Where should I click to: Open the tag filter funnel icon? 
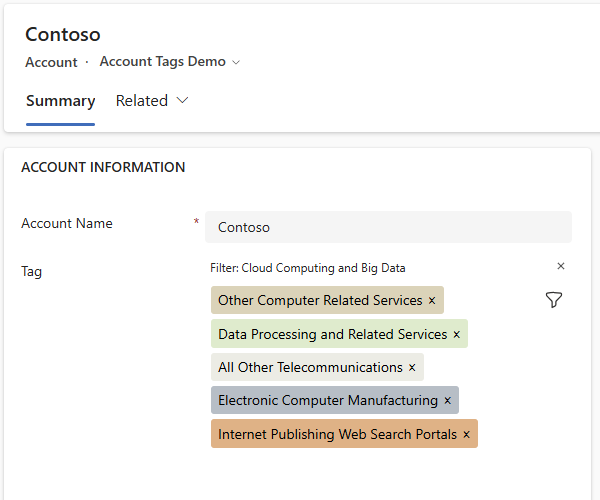[x=554, y=300]
